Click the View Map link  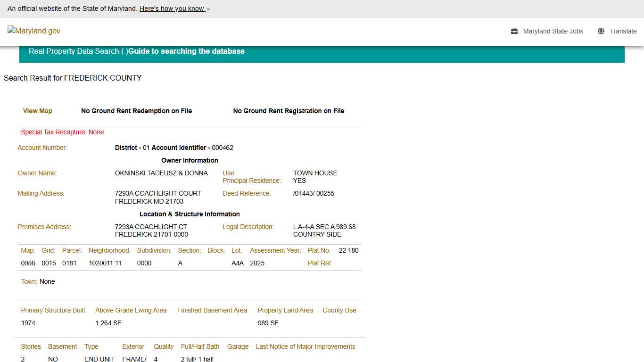tap(38, 111)
